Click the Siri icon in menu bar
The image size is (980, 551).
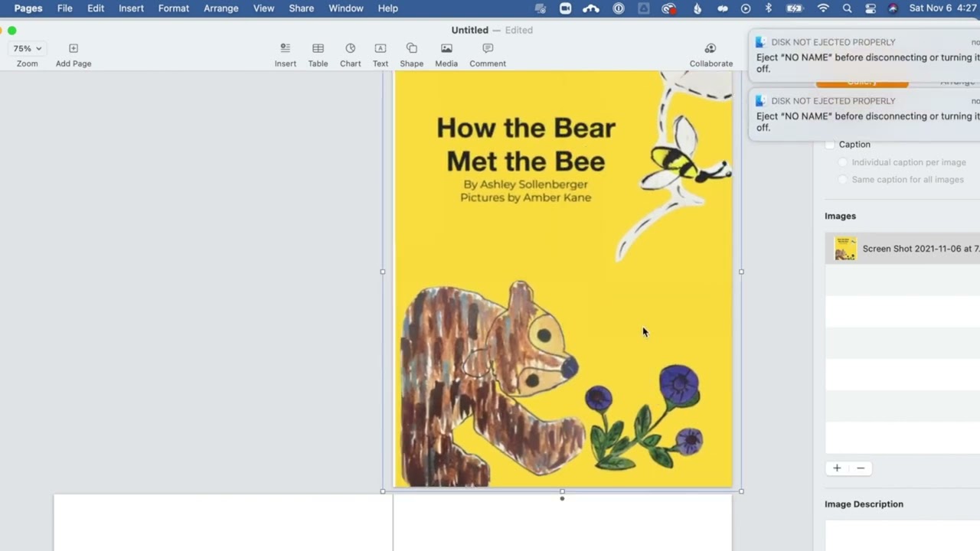pyautogui.click(x=893, y=8)
